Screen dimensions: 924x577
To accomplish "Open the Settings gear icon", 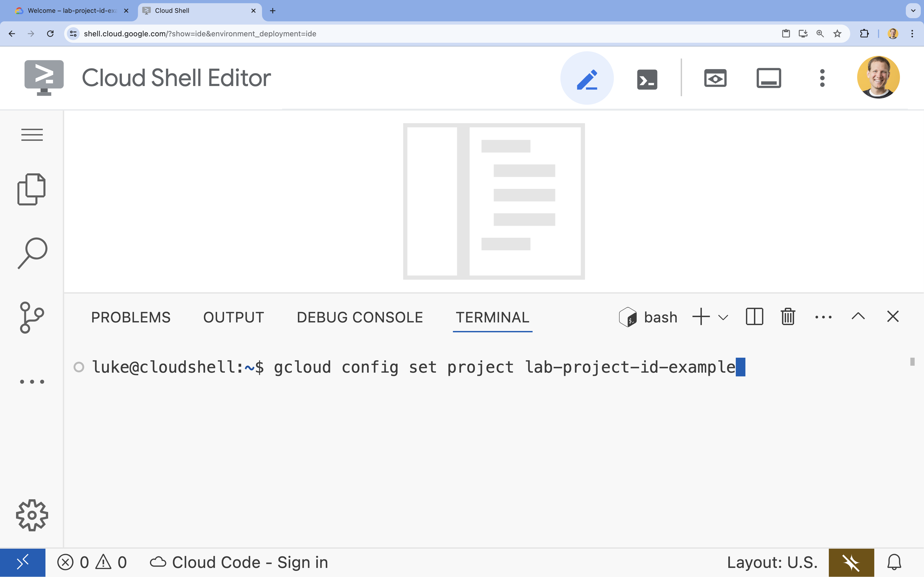I will point(31,515).
